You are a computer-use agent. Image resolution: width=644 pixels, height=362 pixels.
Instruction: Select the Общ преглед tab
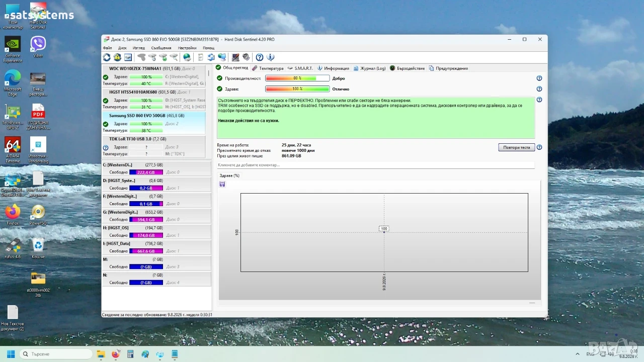(x=232, y=68)
